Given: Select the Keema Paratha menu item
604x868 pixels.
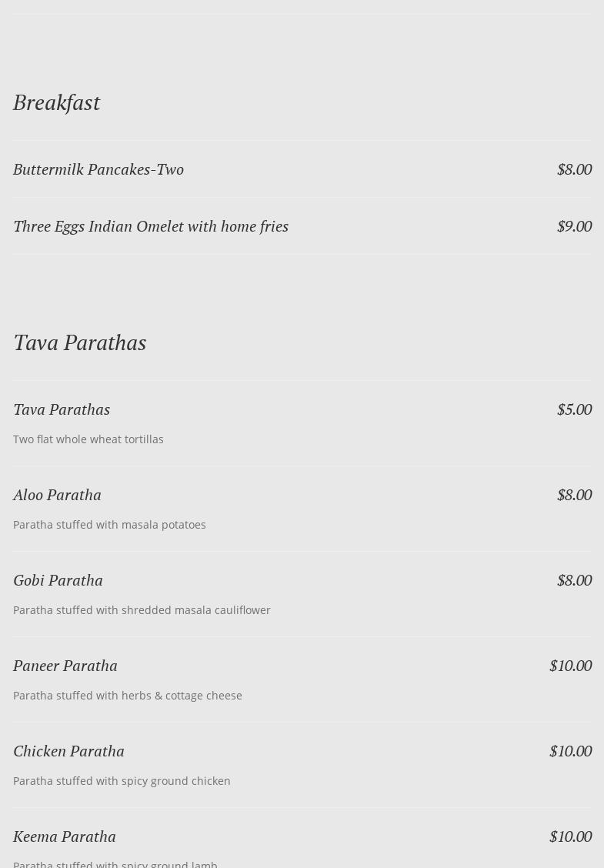Looking at the screenshot, I should tap(65, 836).
